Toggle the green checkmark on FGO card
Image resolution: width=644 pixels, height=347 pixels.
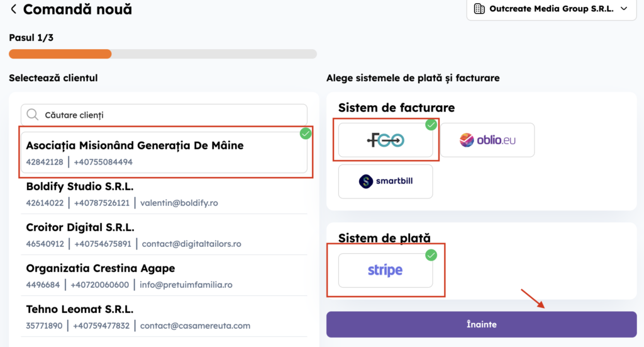tap(431, 125)
